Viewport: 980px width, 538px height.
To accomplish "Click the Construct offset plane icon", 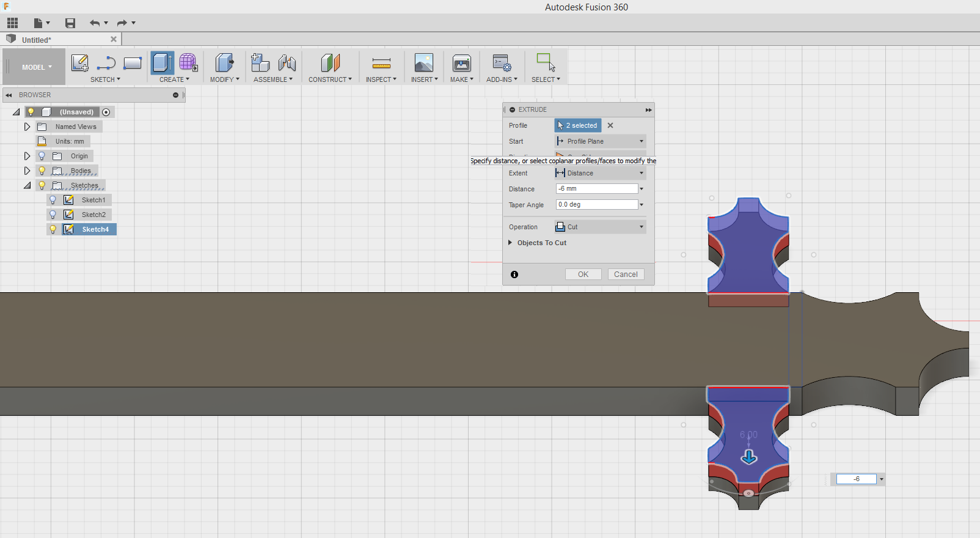I will click(x=330, y=63).
